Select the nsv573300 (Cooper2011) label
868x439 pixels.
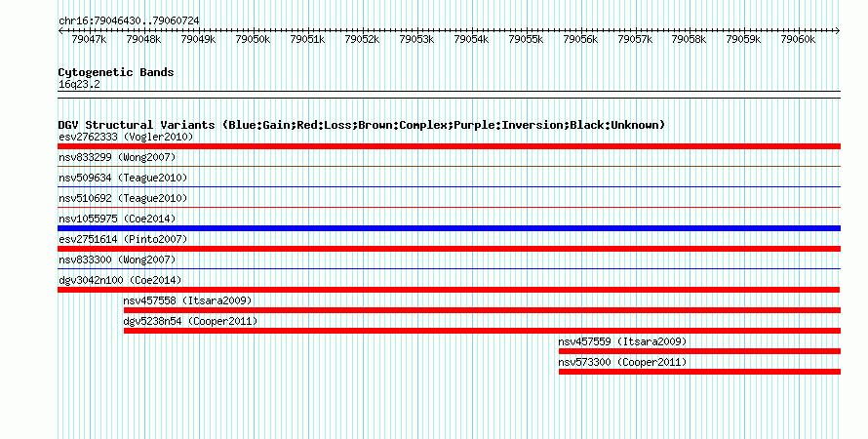622,362
